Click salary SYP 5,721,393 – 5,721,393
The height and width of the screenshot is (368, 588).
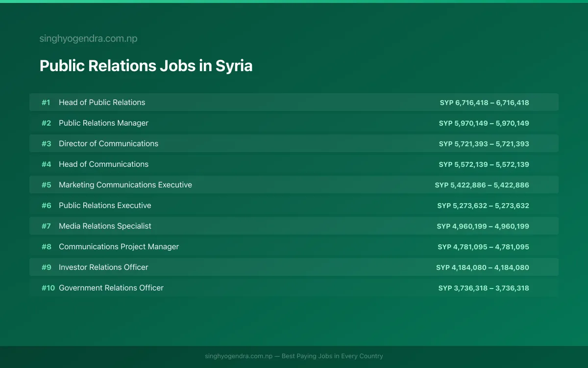(484, 144)
